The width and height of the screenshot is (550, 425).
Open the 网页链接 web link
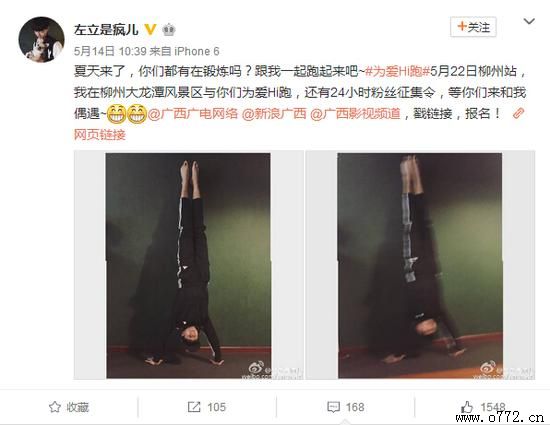point(100,135)
